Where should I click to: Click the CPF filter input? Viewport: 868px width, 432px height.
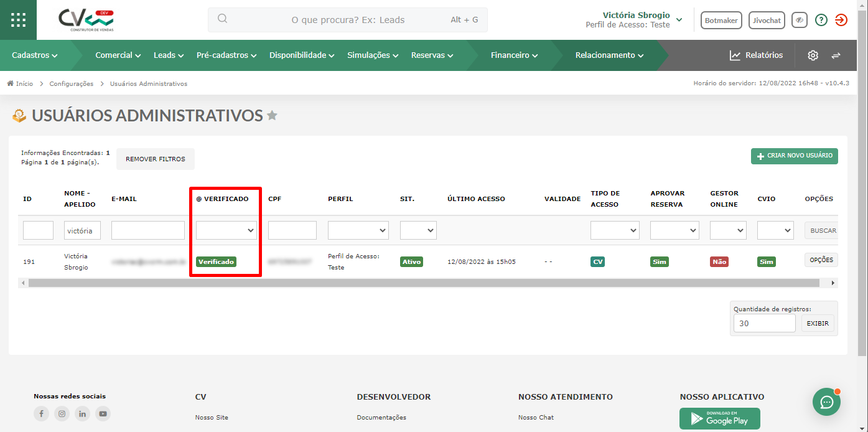(292, 230)
